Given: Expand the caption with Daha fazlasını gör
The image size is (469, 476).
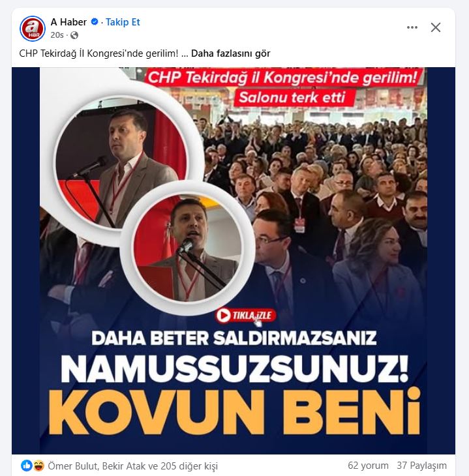Looking at the screenshot, I should pyautogui.click(x=230, y=53).
